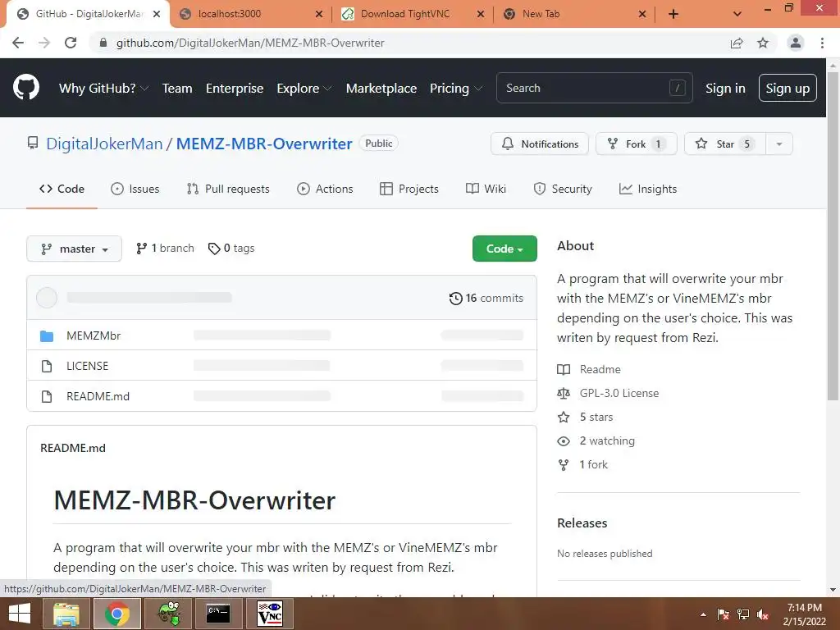The image size is (840, 630).
Task: Reload the page with the refresh icon
Action: (71, 43)
